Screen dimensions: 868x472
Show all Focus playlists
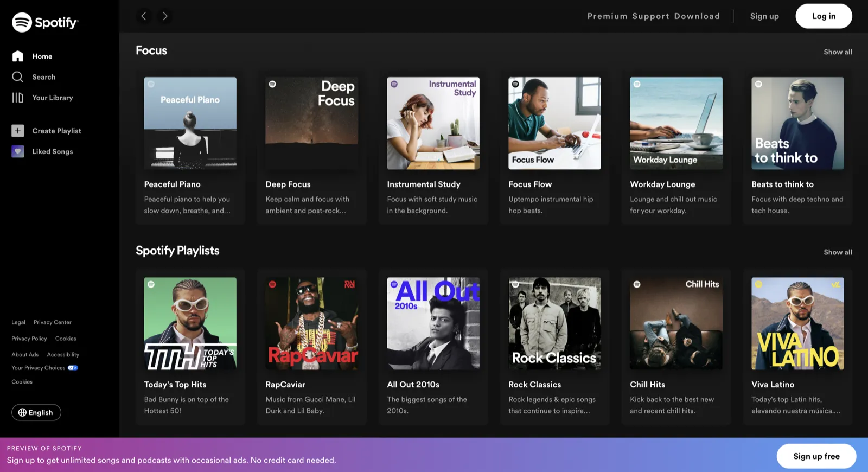pos(838,52)
